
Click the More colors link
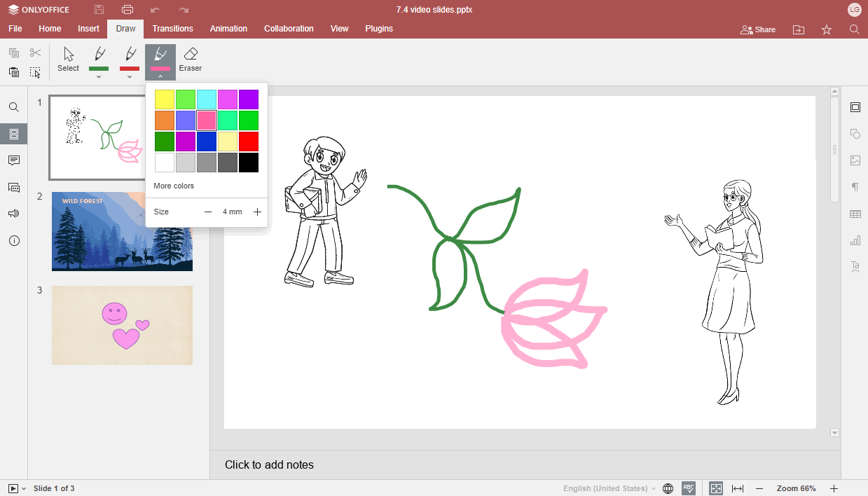pos(174,186)
